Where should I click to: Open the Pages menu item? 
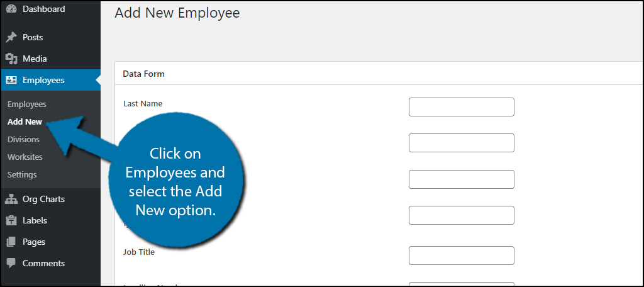(x=34, y=242)
